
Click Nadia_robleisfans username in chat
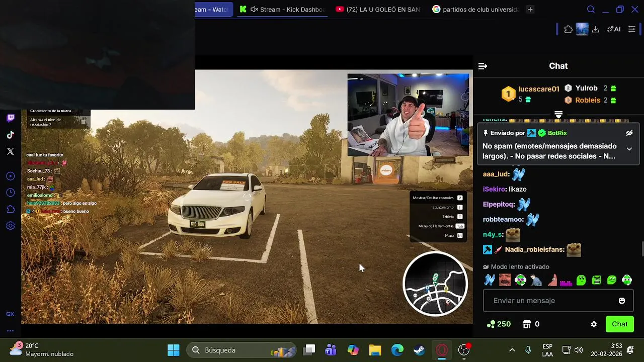pyautogui.click(x=534, y=250)
